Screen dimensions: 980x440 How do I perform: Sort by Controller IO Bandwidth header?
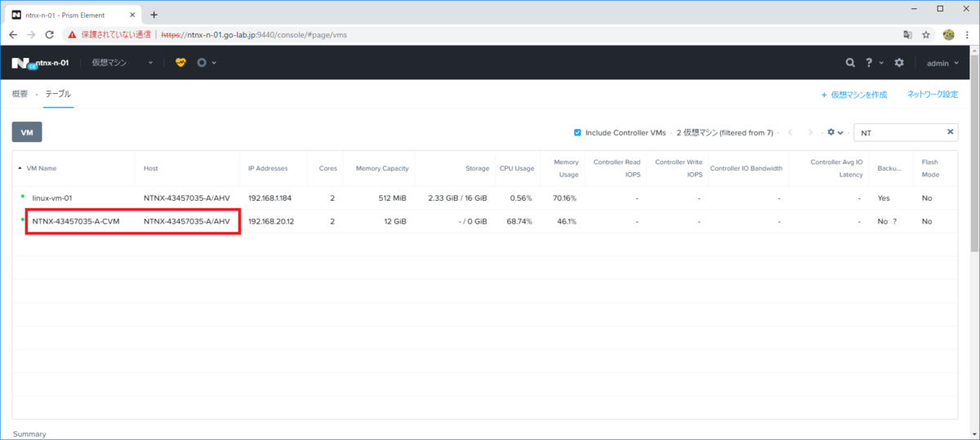click(746, 168)
